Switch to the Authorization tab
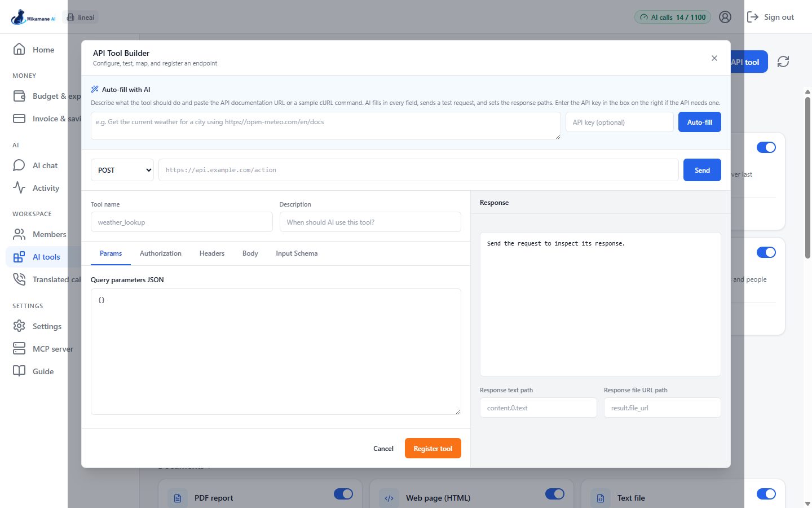 click(x=161, y=253)
